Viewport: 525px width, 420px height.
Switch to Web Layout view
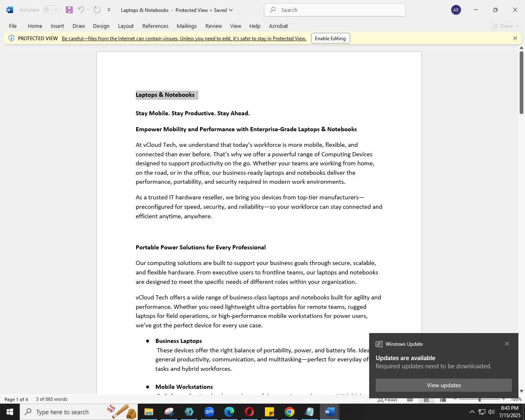coord(443,399)
